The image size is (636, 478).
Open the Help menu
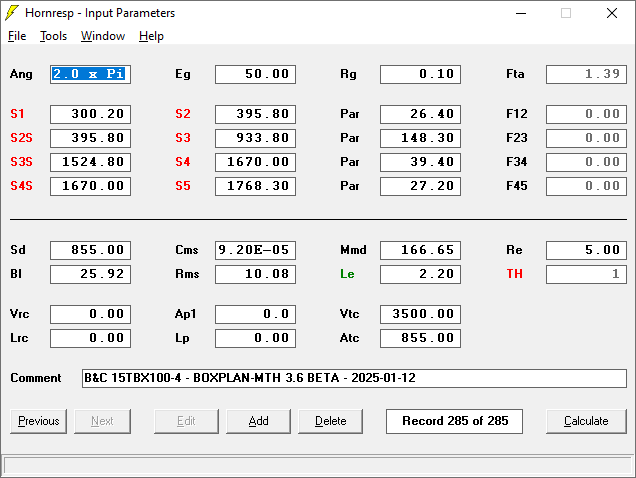point(151,36)
